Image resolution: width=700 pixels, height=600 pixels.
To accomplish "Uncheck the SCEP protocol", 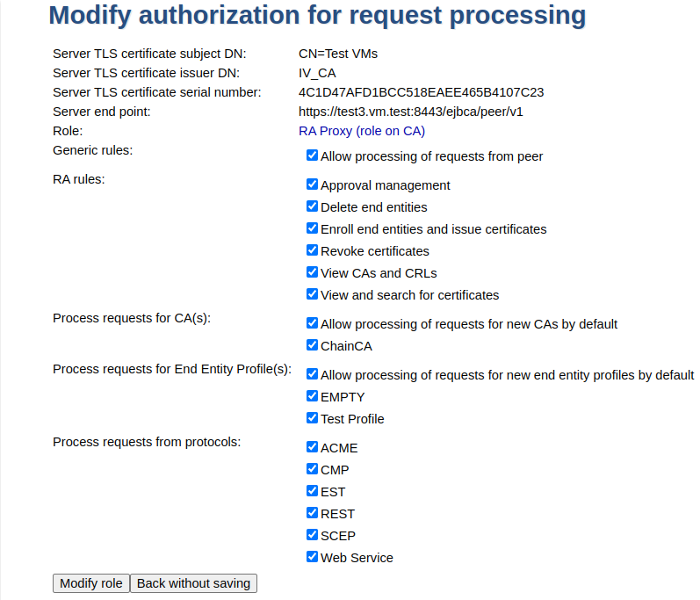I will pos(312,535).
